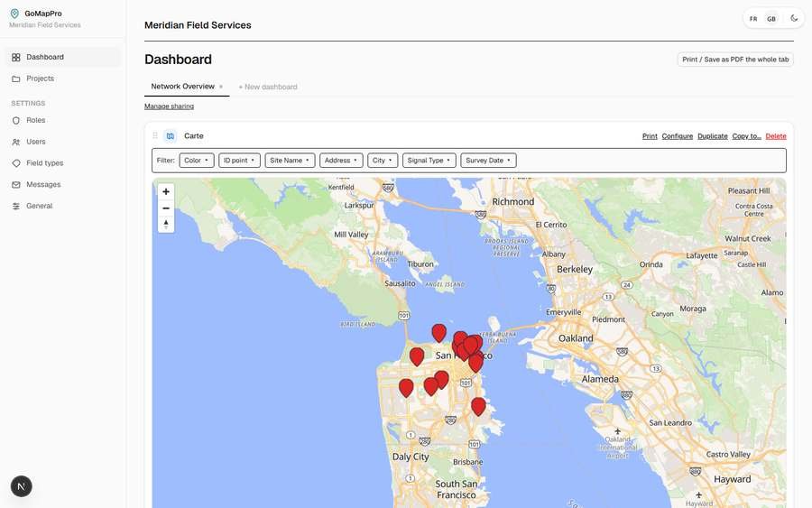812x508 pixels.
Task: Select the Network Overview tab
Action: pyautogui.click(x=182, y=87)
